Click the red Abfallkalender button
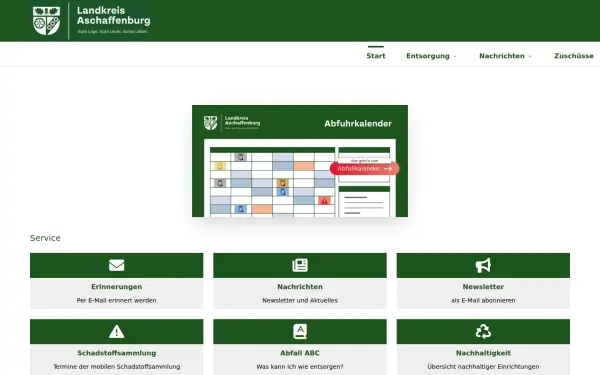The image size is (600, 375). click(364, 168)
